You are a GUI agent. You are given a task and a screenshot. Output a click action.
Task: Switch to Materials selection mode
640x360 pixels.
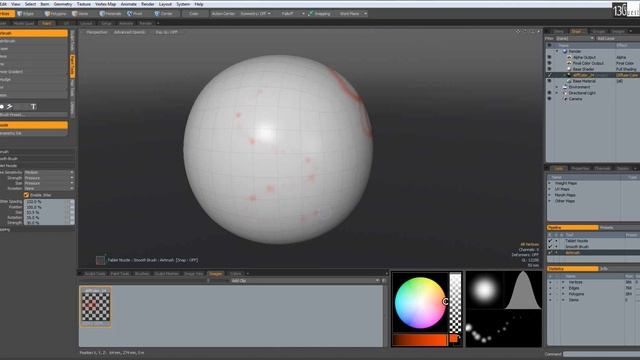[111, 13]
